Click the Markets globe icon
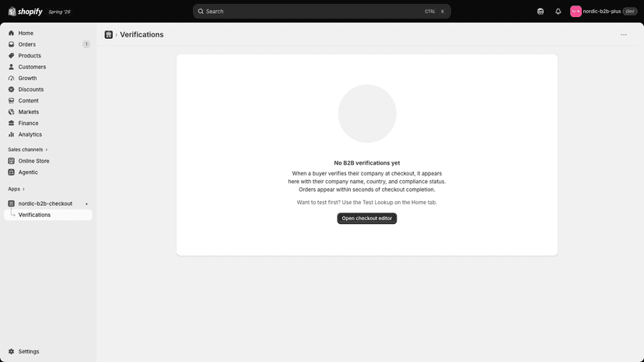Viewport: 644px width, 362px height. pyautogui.click(x=11, y=112)
